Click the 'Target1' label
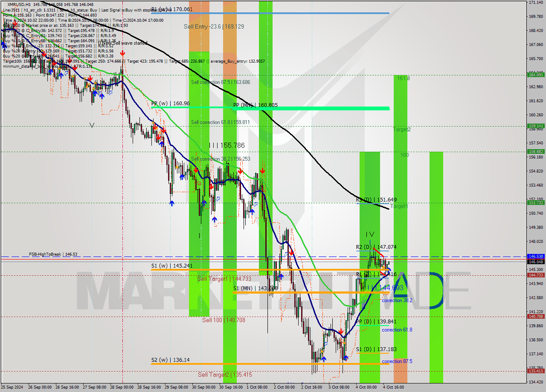The width and height of the screenshot is (546, 392). click(399, 206)
